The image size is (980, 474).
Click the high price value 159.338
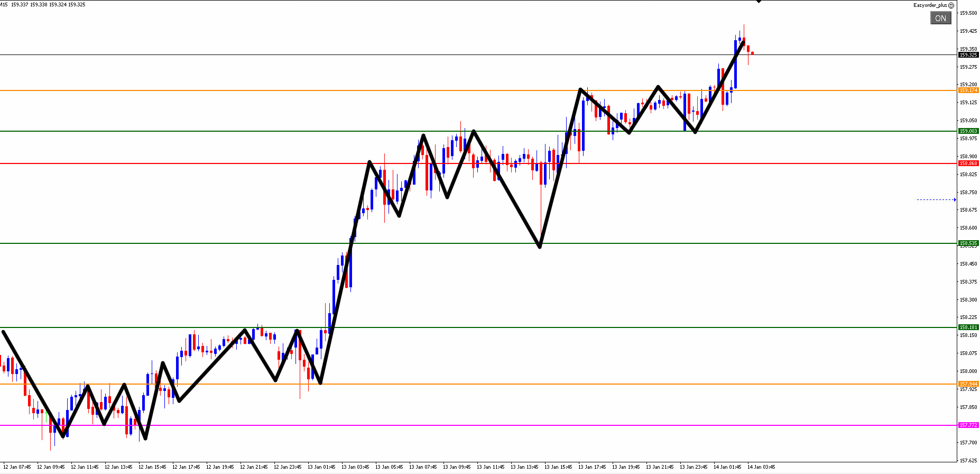click(x=39, y=5)
